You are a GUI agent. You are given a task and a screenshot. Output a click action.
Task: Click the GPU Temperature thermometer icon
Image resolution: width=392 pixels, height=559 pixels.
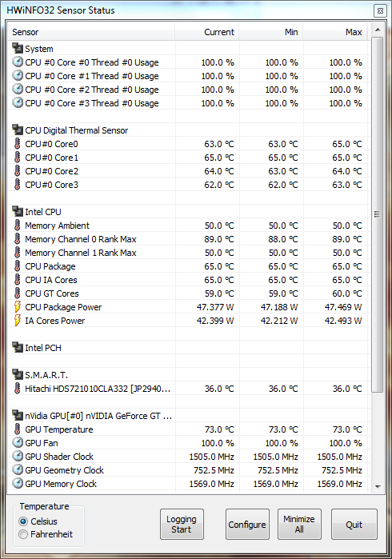pos(17,429)
